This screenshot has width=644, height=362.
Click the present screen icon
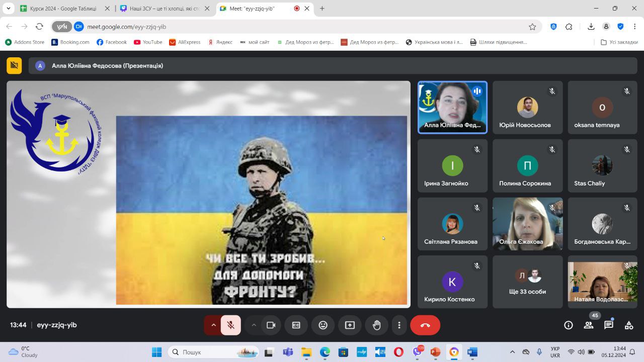[x=350, y=325]
